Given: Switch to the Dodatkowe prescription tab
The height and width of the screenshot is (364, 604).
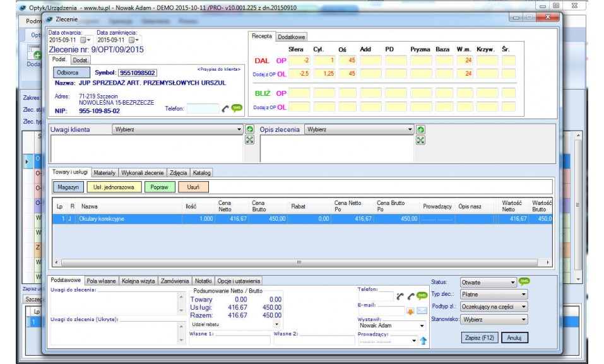Looking at the screenshot, I should 291,37.
